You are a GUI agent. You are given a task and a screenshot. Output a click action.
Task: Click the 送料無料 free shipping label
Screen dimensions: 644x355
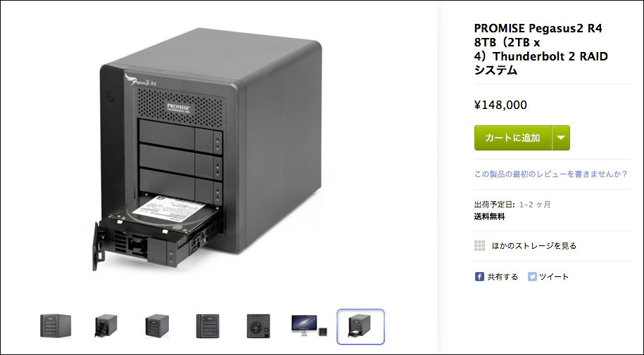coord(490,217)
